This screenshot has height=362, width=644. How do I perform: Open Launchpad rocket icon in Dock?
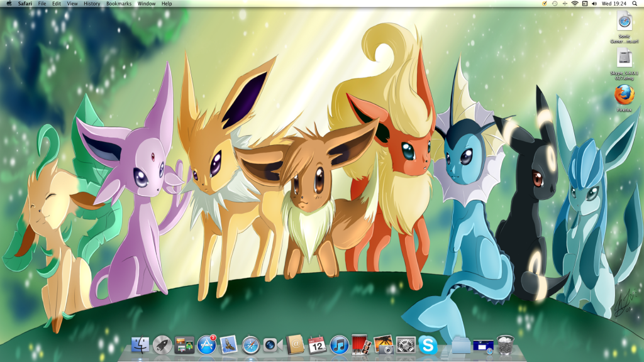point(162,345)
